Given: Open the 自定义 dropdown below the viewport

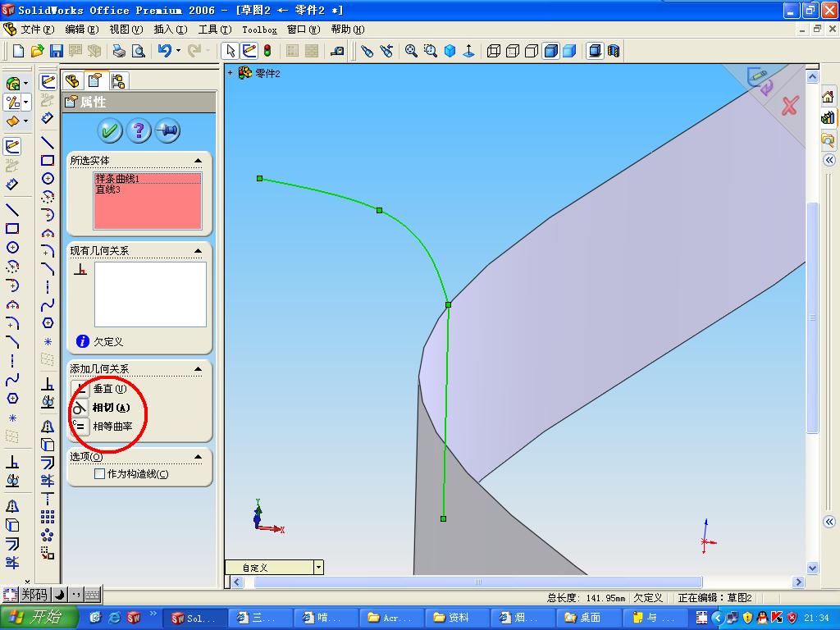Looking at the screenshot, I should click(318, 568).
